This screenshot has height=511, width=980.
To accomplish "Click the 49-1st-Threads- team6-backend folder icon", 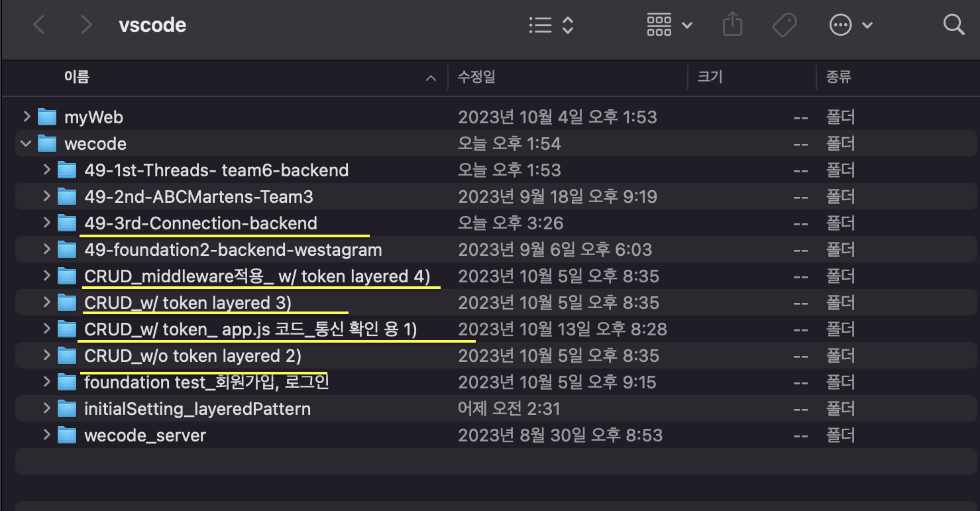I will point(67,170).
